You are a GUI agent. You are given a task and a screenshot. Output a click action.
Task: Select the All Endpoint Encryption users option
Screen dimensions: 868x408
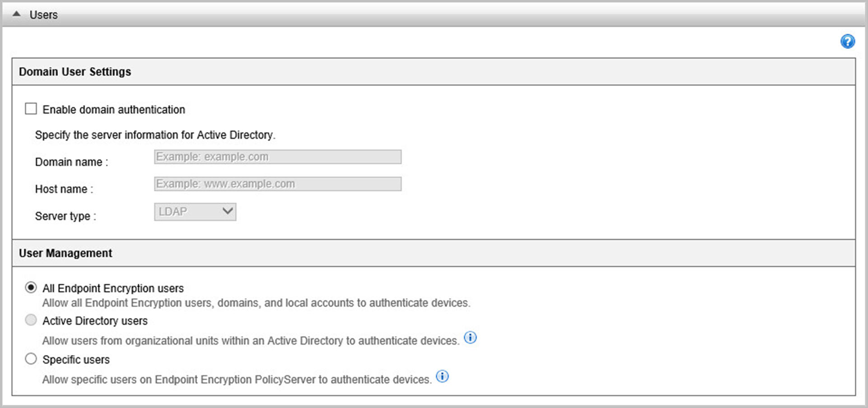[31, 287]
